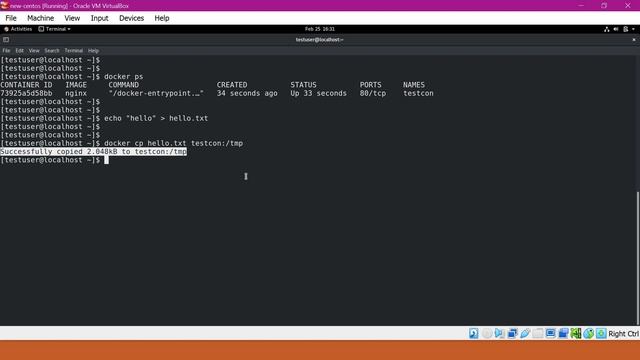Viewport: 640px width, 360px height.
Task: Click docker-entrypoint command value
Action: pyautogui.click(x=156, y=93)
